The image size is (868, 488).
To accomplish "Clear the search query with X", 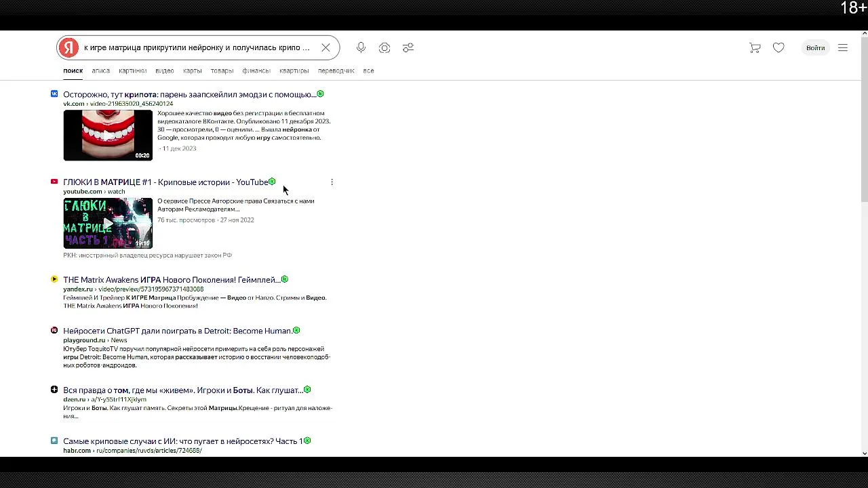I will 325,47.
